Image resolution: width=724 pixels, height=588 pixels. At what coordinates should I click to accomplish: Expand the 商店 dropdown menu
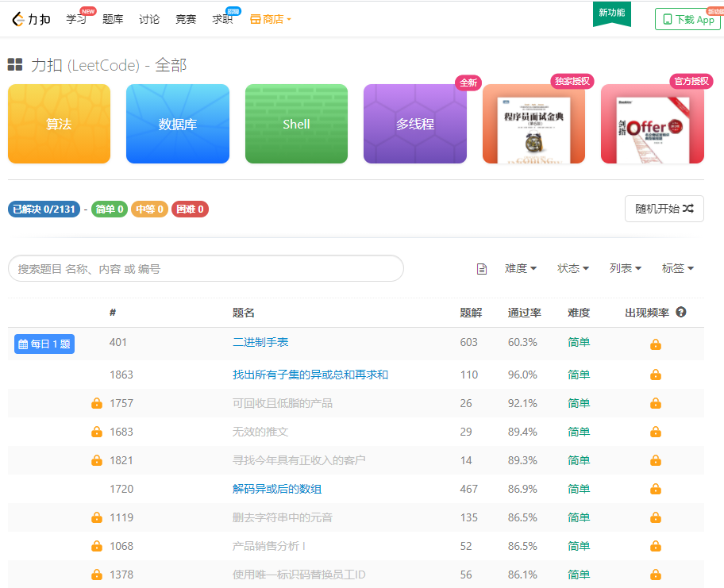(x=271, y=19)
